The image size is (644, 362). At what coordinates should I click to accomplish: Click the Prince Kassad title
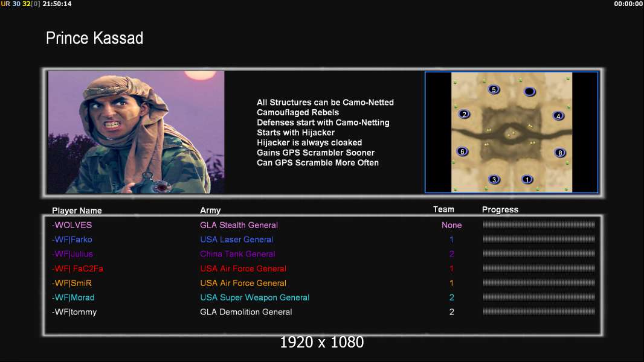[x=94, y=38]
